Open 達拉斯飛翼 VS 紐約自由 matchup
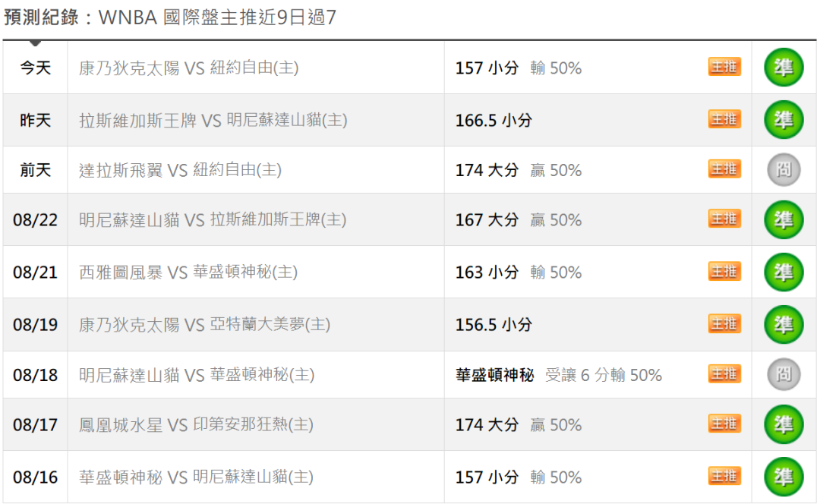Screen dimensions: 820x504 [181, 170]
